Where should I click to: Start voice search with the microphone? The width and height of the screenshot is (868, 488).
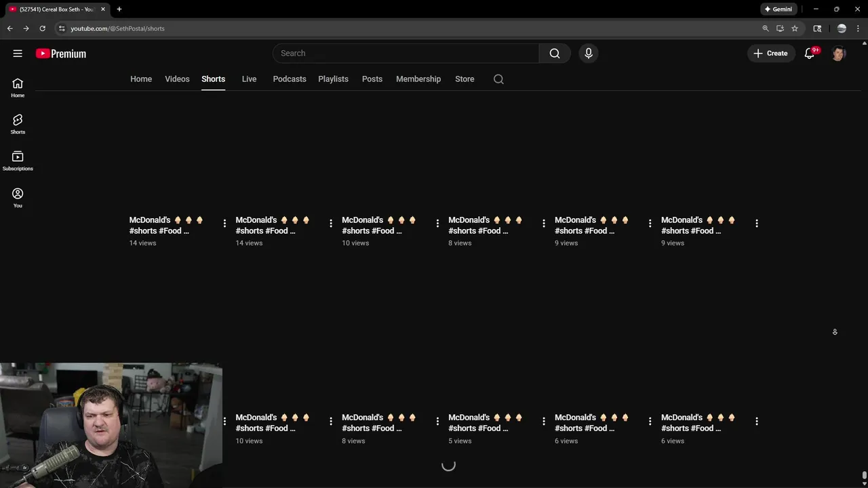click(x=589, y=54)
